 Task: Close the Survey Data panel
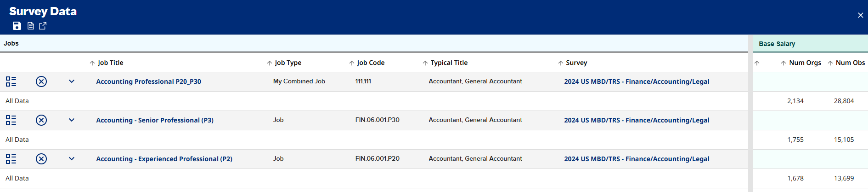(860, 15)
